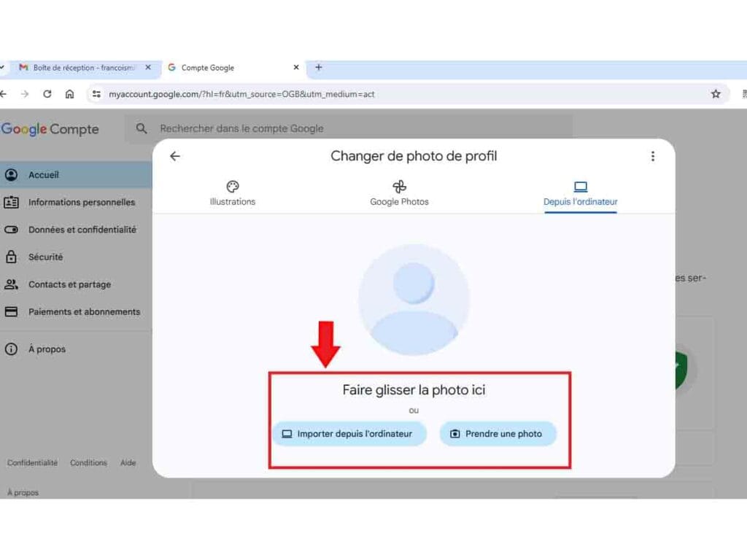The height and width of the screenshot is (560, 747).
Task: Click the default avatar placeholder image
Action: coord(414,300)
